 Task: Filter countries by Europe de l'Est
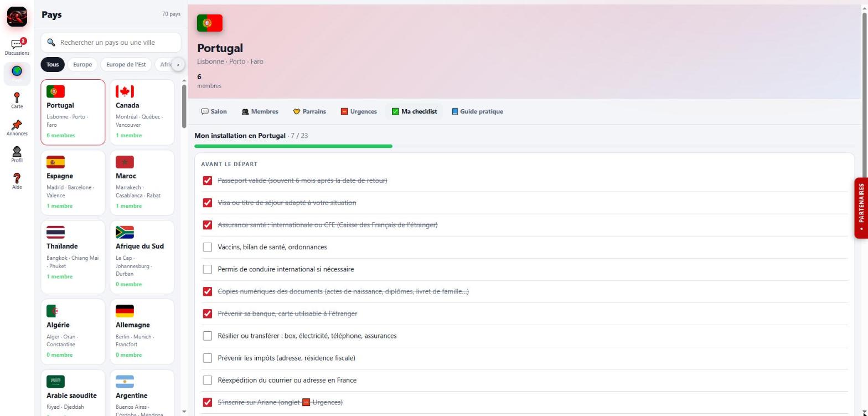pyautogui.click(x=126, y=65)
